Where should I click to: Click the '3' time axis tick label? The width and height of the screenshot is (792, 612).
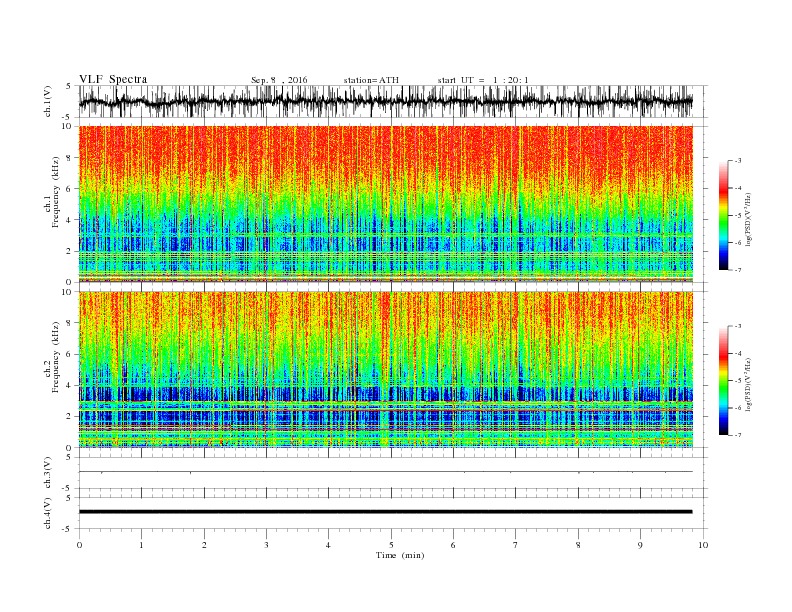[266, 545]
